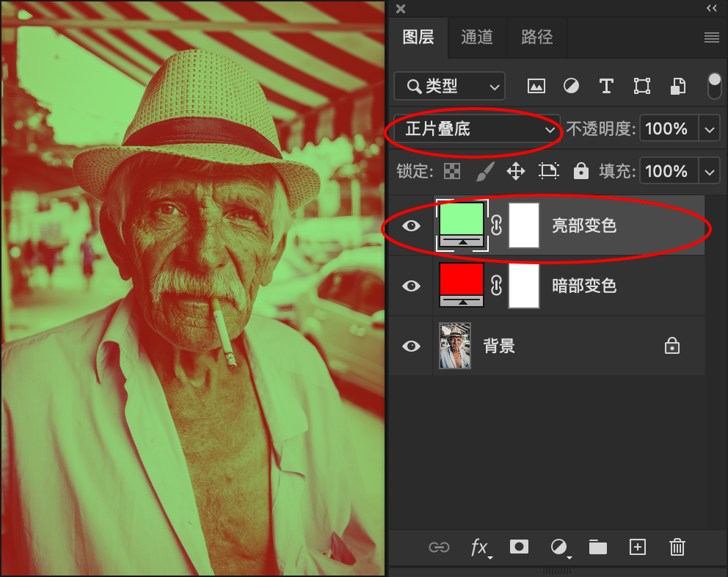728x577 pixels.
Task: Lock all with padlock icon
Action: (x=580, y=170)
